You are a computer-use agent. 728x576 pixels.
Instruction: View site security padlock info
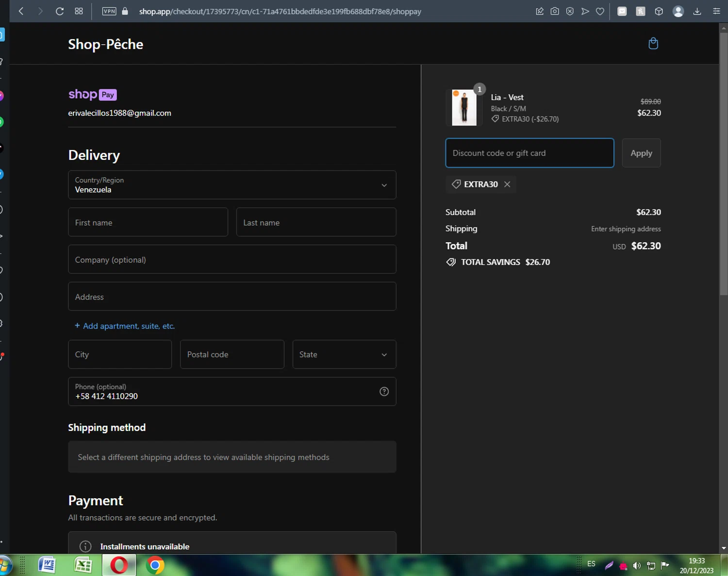click(125, 11)
